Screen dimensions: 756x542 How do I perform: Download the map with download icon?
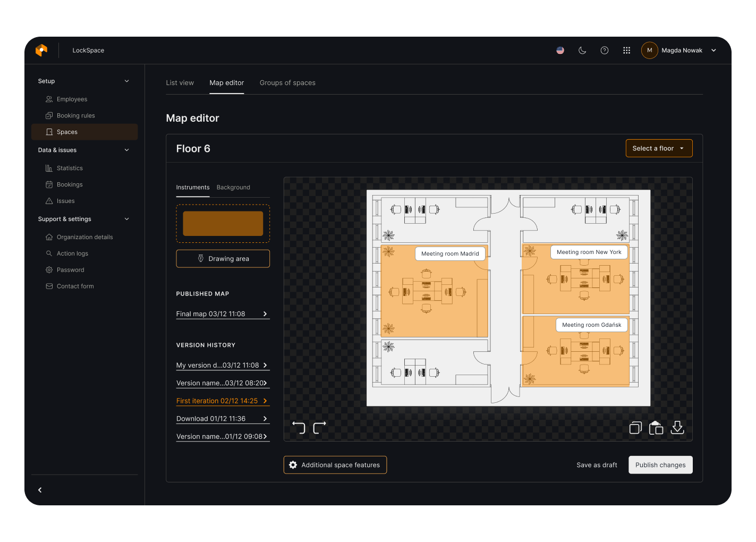[x=677, y=428]
